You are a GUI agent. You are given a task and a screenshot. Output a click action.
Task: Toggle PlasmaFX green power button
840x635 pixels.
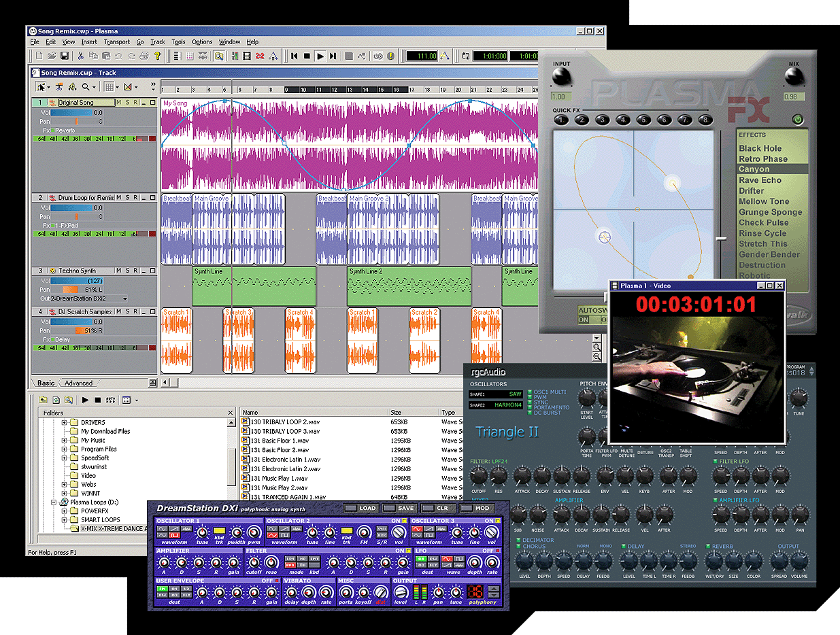pyautogui.click(x=797, y=120)
